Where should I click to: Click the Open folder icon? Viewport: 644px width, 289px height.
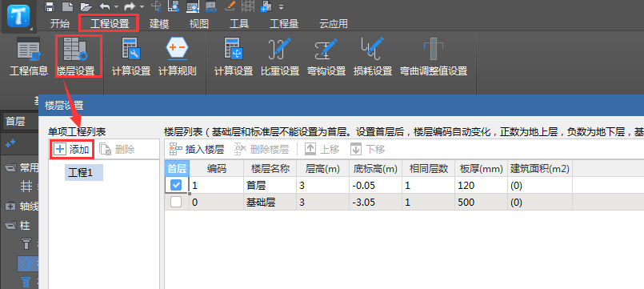pos(86,6)
